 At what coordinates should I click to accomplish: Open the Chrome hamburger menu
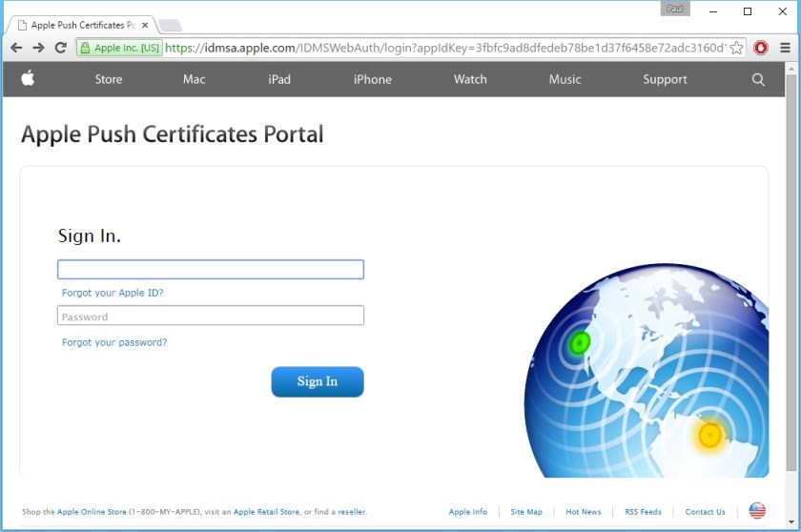pos(785,48)
